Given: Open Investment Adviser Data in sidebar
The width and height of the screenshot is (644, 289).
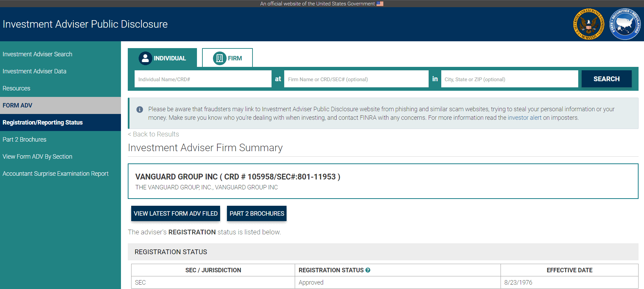Looking at the screenshot, I should pos(34,71).
